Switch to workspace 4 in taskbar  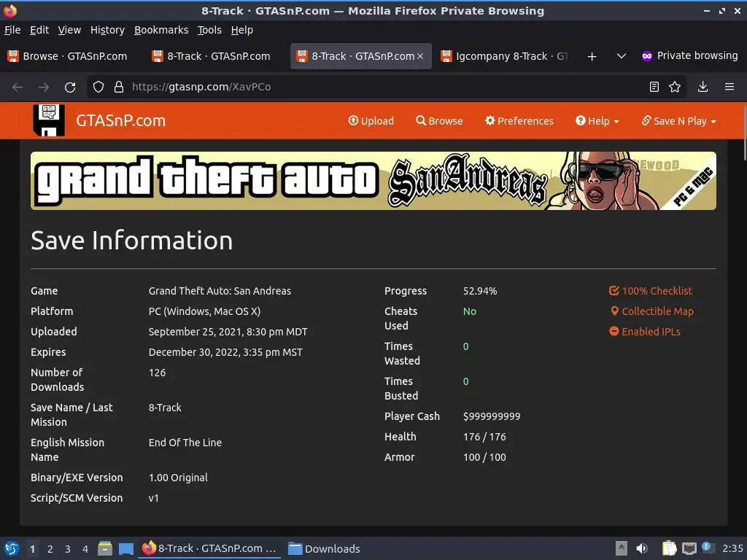[x=85, y=549]
